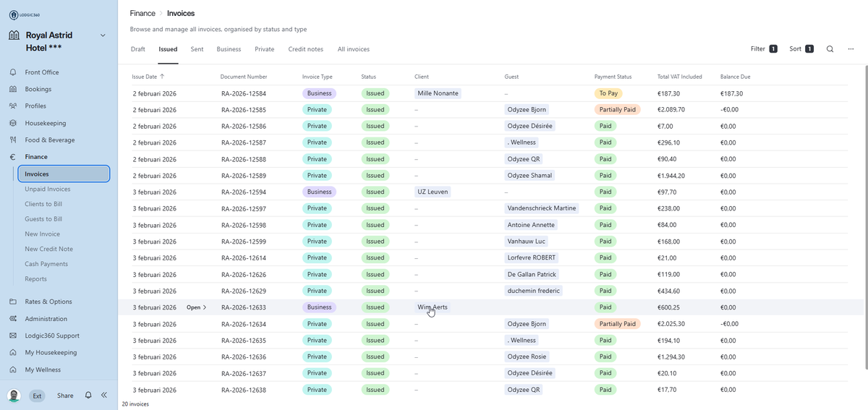Open the Profiles people icon
This screenshot has width=868, height=410.
pos(13,106)
